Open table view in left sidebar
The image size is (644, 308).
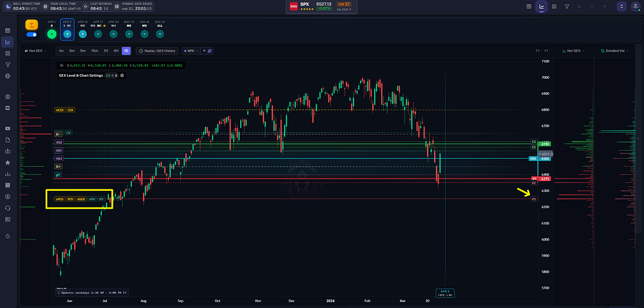pos(7,30)
